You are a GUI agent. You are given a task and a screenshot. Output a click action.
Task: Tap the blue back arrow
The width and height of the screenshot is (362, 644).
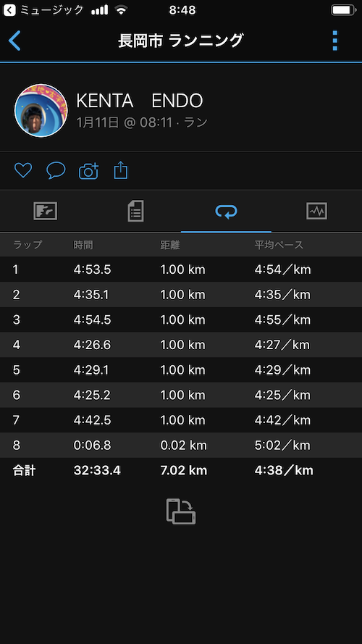point(14,41)
